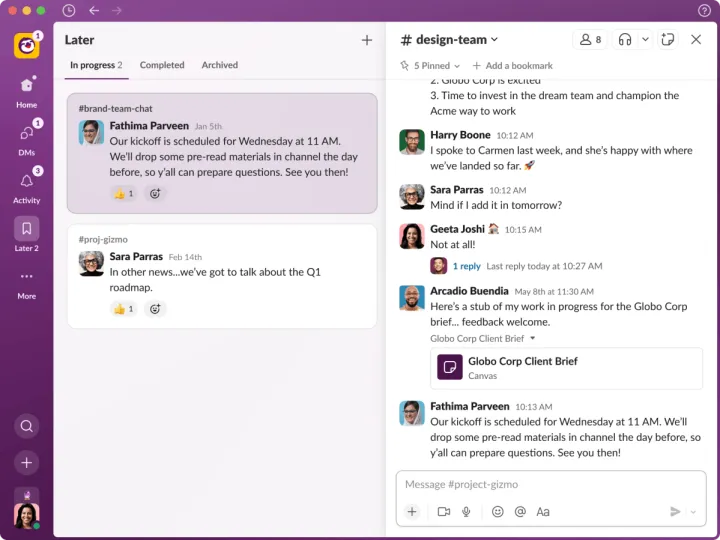This screenshot has width=720, height=540.
Task: Switch to the Completed tab
Action: pos(162,65)
